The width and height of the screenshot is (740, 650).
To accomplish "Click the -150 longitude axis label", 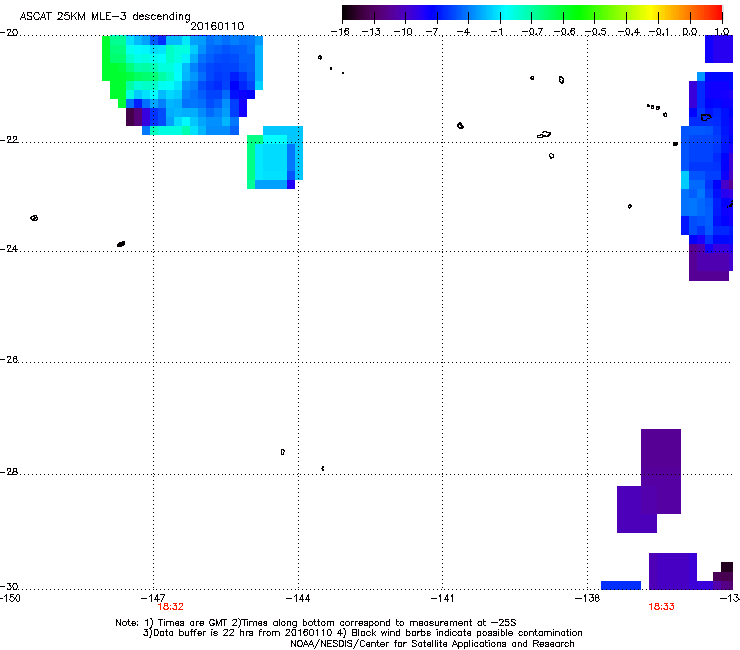I will click(10, 598).
